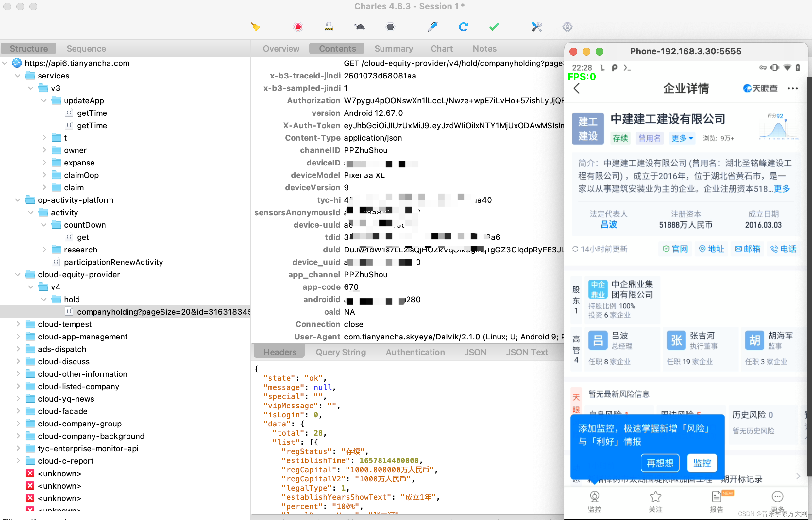Toggle throttling turtle icon
Viewport: 812px width, 520px height.
point(360,27)
